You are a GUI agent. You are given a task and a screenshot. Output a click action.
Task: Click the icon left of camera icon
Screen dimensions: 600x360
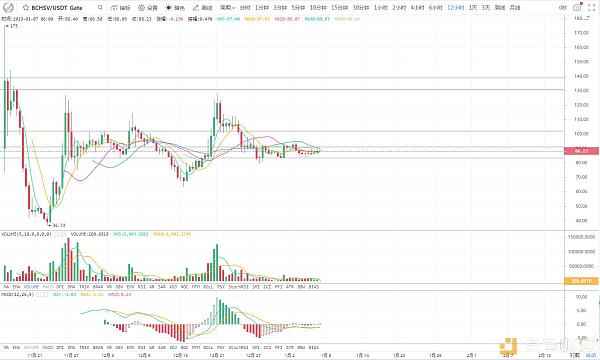(562, 7)
